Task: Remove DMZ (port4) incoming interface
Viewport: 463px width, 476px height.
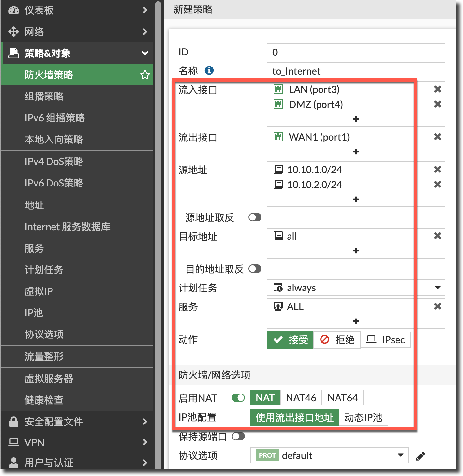Action: [437, 104]
